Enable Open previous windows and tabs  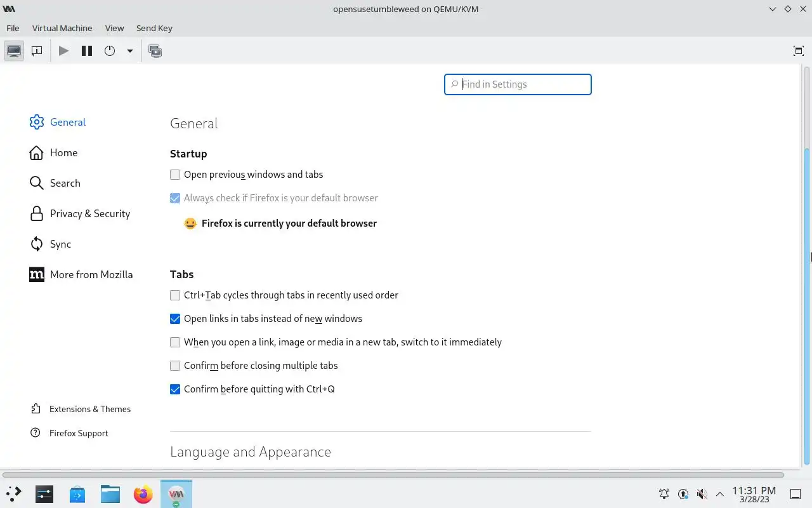[175, 175]
